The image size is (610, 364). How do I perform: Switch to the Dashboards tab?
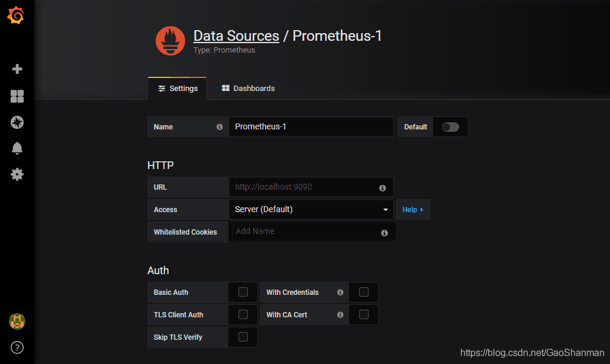click(x=248, y=89)
